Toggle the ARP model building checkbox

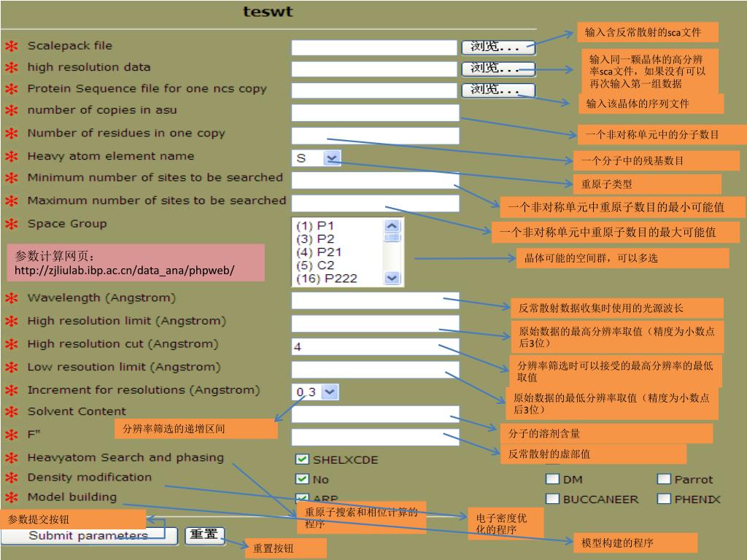(x=302, y=498)
